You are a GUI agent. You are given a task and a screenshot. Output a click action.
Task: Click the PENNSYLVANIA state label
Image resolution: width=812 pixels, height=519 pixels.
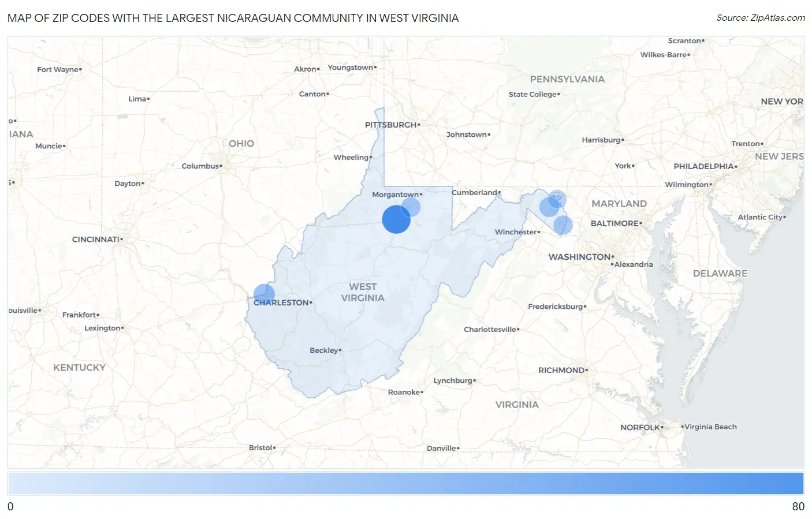[x=567, y=79]
